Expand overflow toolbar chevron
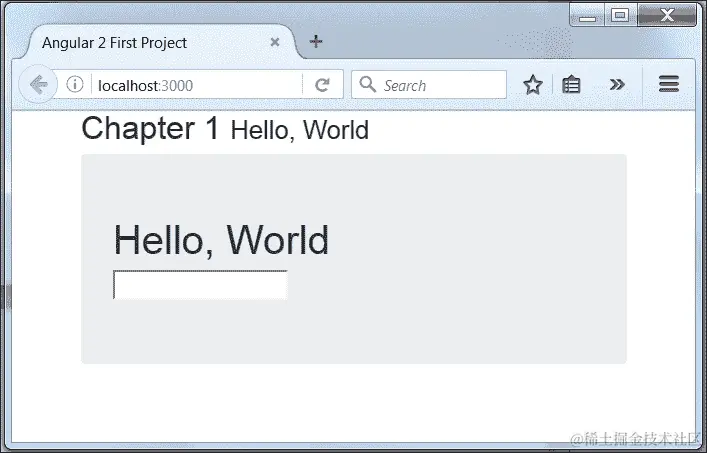This screenshot has height=453, width=707. click(x=617, y=84)
